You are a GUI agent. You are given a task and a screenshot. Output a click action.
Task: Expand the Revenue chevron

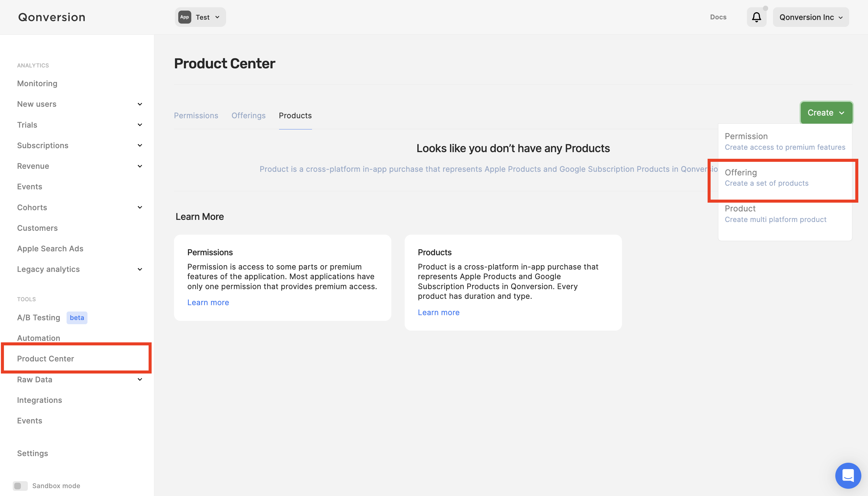point(140,166)
